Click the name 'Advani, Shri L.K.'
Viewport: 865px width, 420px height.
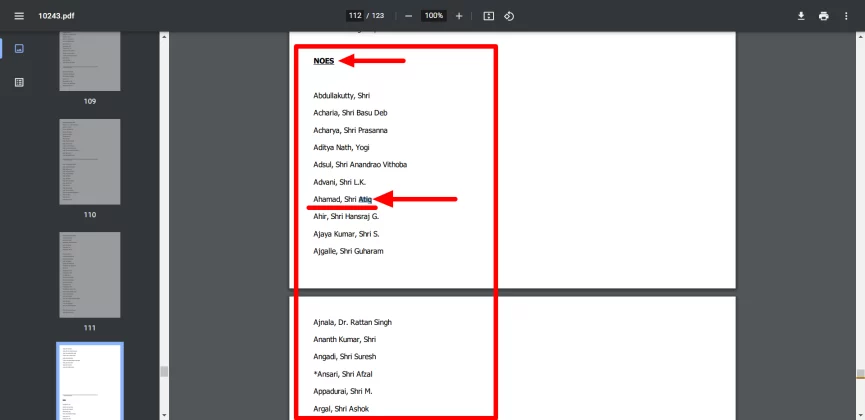click(339, 182)
